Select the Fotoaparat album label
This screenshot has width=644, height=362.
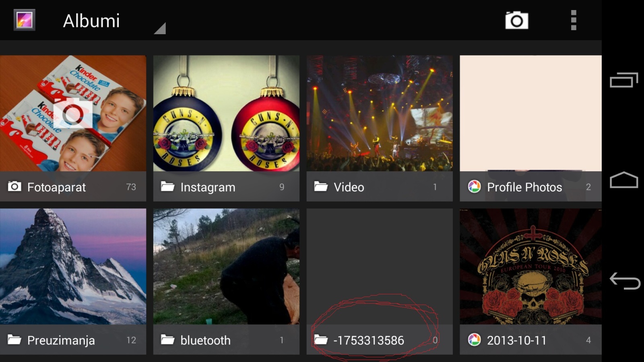click(x=56, y=187)
